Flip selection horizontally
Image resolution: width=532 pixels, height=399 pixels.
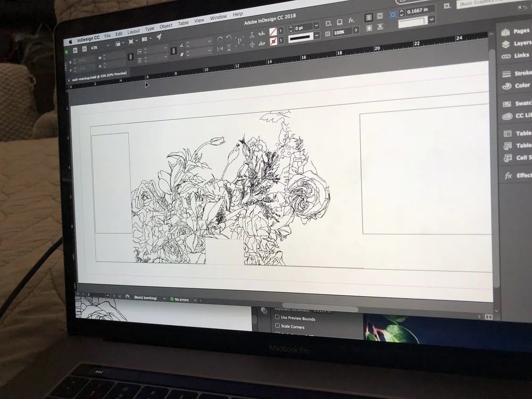coord(220,49)
